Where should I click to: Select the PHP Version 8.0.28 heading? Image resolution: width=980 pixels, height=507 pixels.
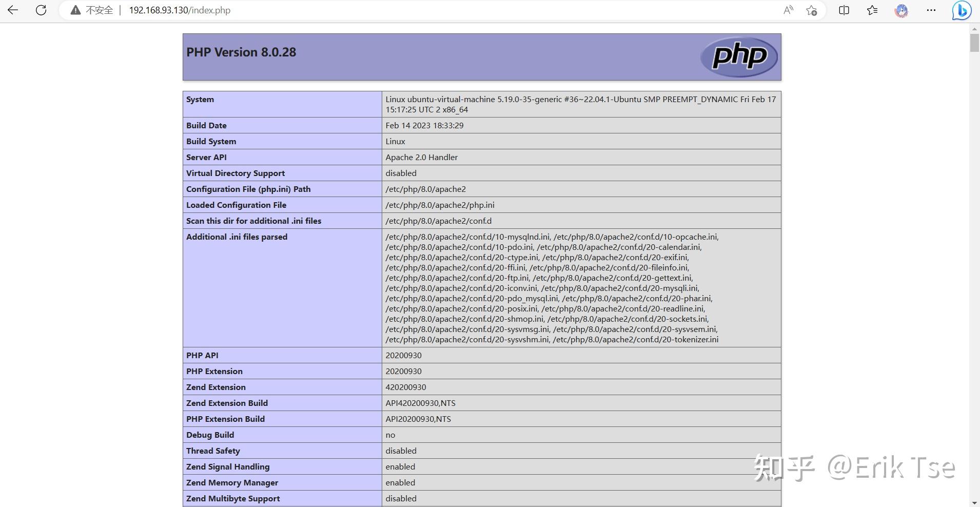pyautogui.click(x=241, y=52)
